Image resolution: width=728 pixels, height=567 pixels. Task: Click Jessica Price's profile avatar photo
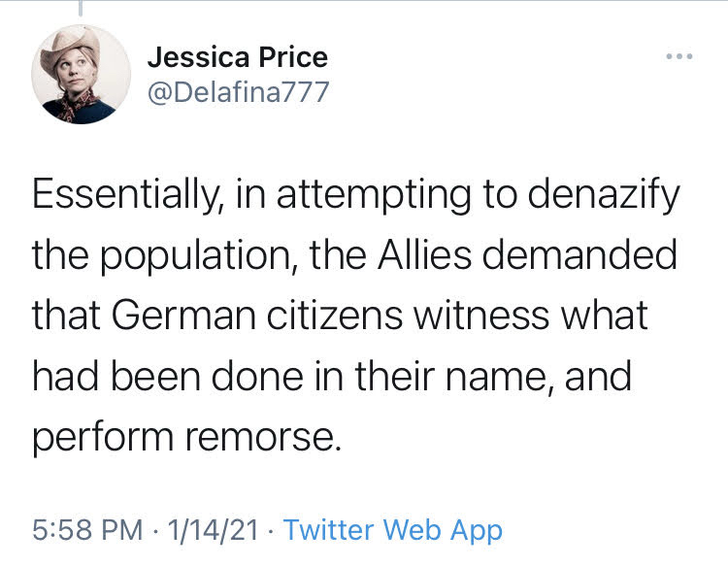pos(81,73)
